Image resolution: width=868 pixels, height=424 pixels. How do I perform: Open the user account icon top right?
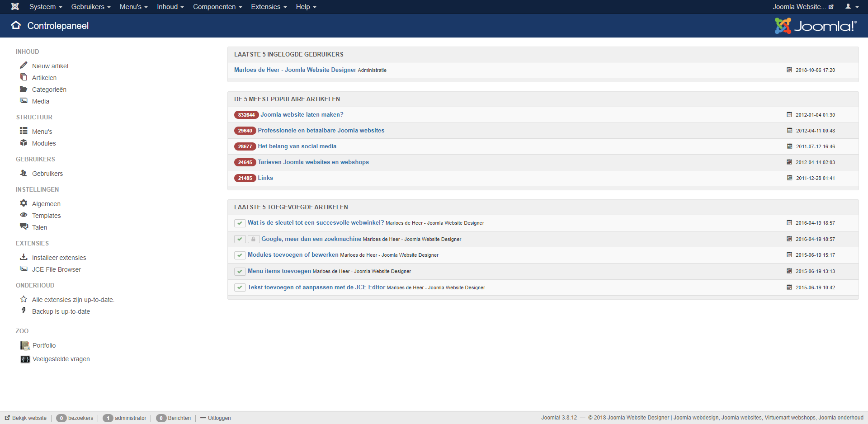coord(849,6)
